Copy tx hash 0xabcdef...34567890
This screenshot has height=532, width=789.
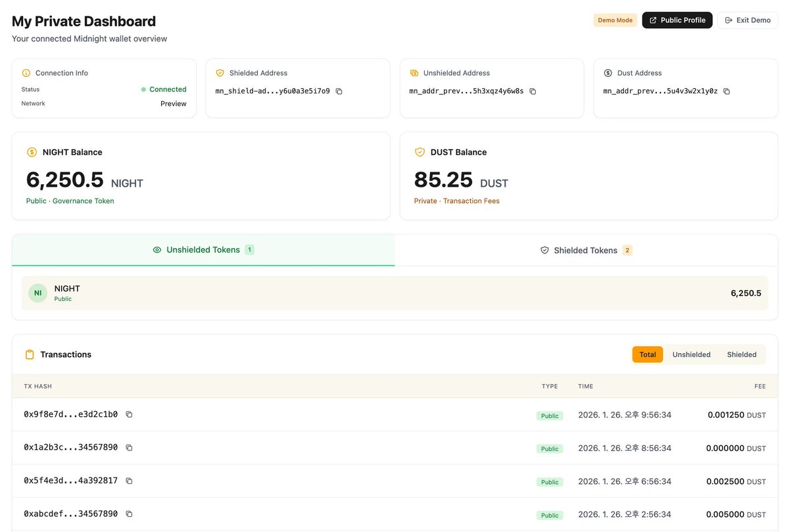[x=129, y=514]
